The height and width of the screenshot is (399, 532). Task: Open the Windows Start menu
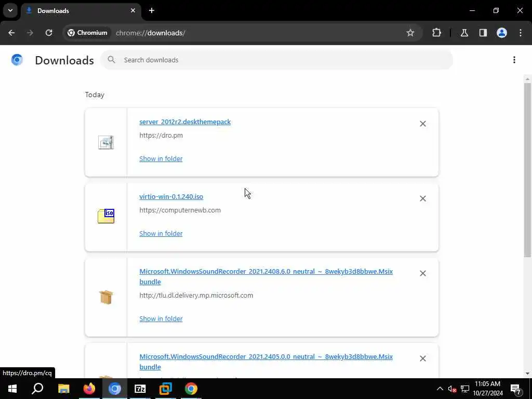coord(12,389)
